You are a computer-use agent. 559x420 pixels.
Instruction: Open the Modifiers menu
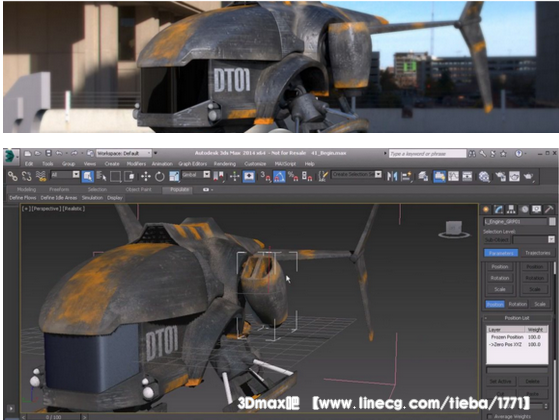point(136,164)
